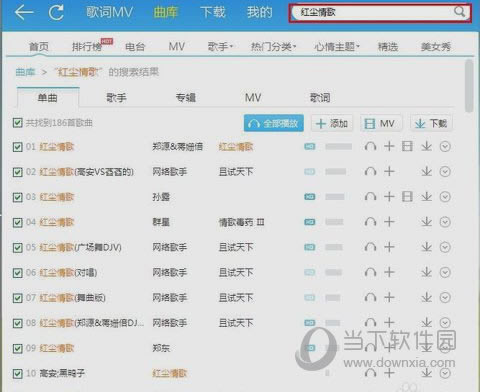The height and width of the screenshot is (392, 480).
Task: Uncheck the select-all songs checkbox
Action: pyautogui.click(x=17, y=123)
